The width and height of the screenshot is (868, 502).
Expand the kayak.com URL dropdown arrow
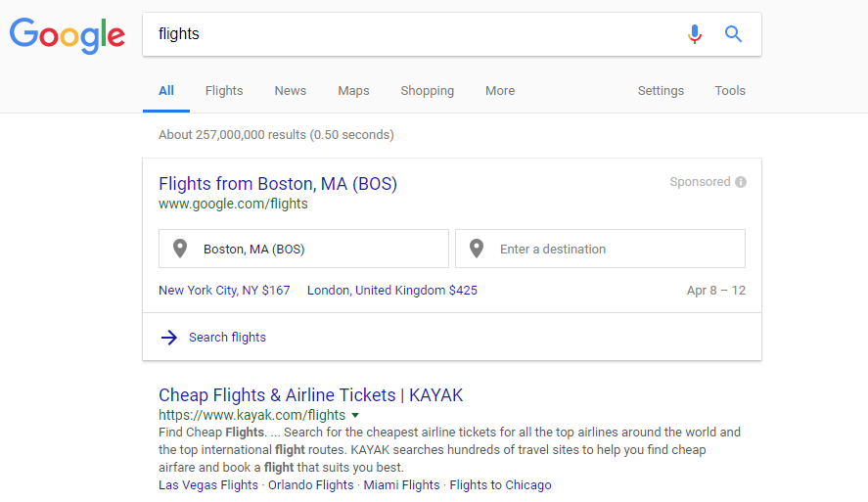(355, 415)
